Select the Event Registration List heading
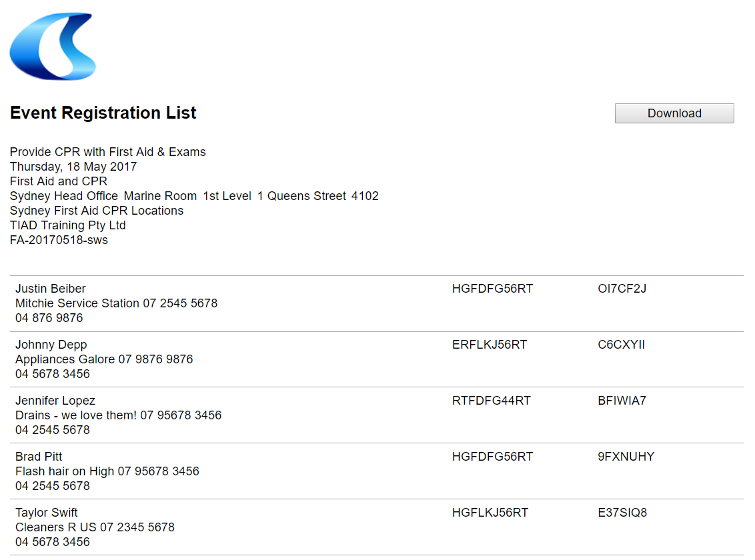 tap(103, 113)
